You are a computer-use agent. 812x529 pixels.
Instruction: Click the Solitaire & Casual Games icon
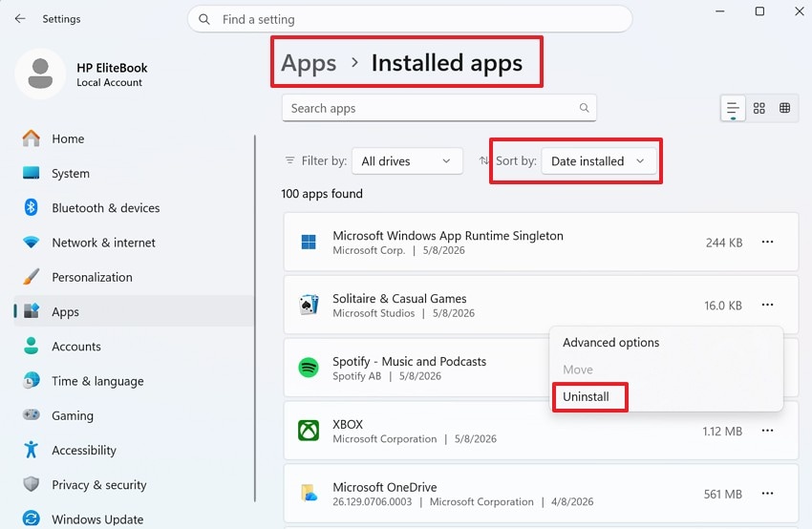point(309,305)
